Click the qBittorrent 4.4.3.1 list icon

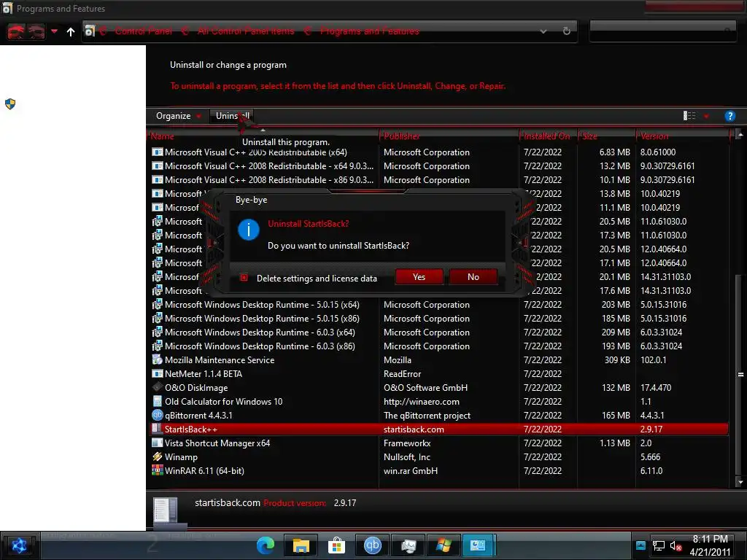click(x=158, y=415)
